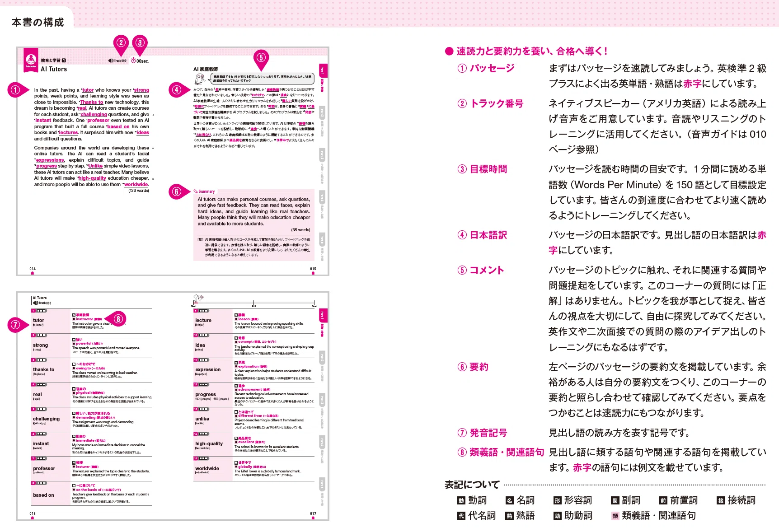Click the Track 000 speaker icon beside 教育と学習
779x532 pixels.
pyautogui.click(x=110, y=61)
